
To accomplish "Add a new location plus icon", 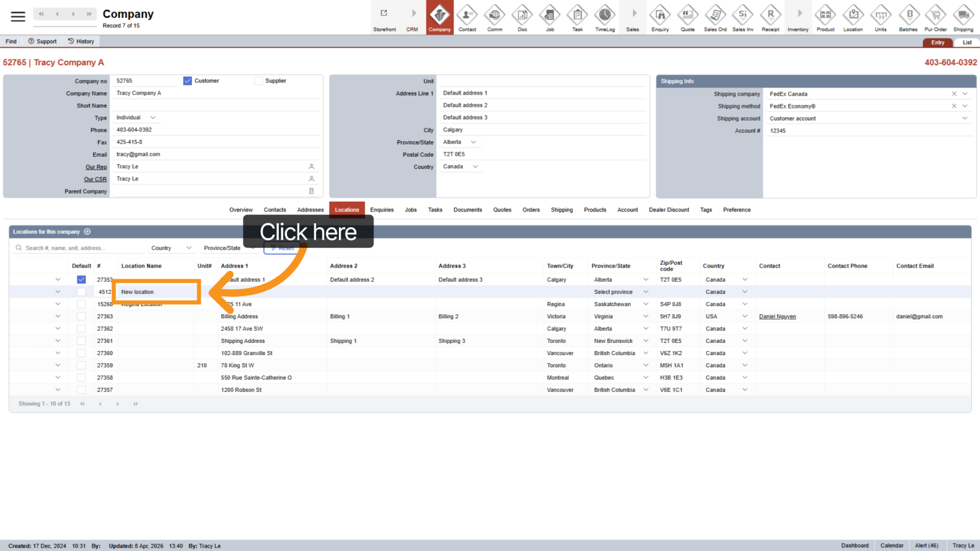I will click(87, 231).
